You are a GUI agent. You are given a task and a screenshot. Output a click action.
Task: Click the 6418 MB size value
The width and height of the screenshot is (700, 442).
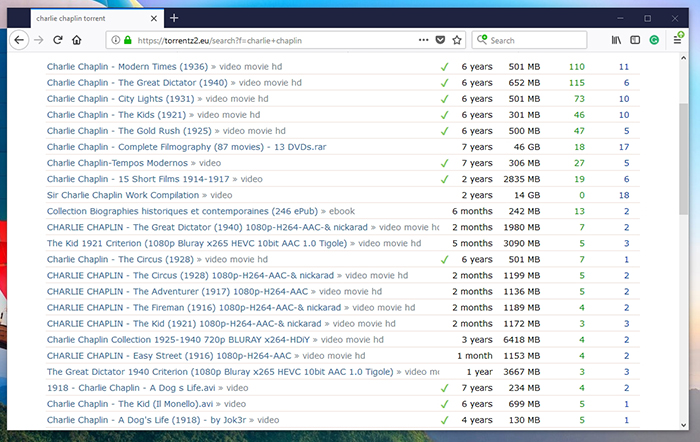[522, 340]
